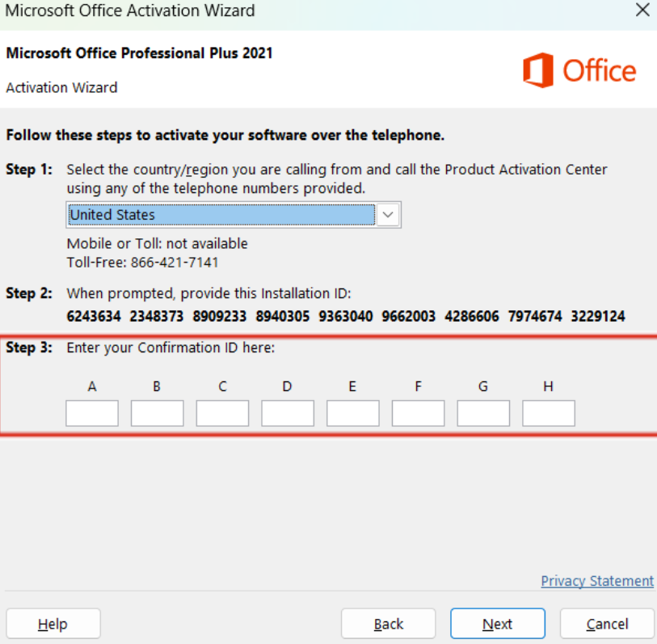
Task: Click the first Installation ID group 6243634
Action: coord(94,316)
